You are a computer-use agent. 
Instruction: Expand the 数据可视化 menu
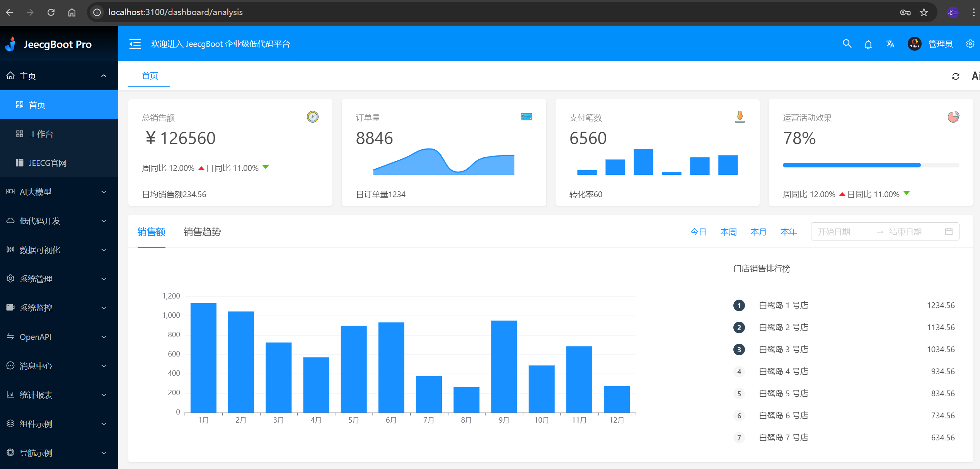pos(59,250)
